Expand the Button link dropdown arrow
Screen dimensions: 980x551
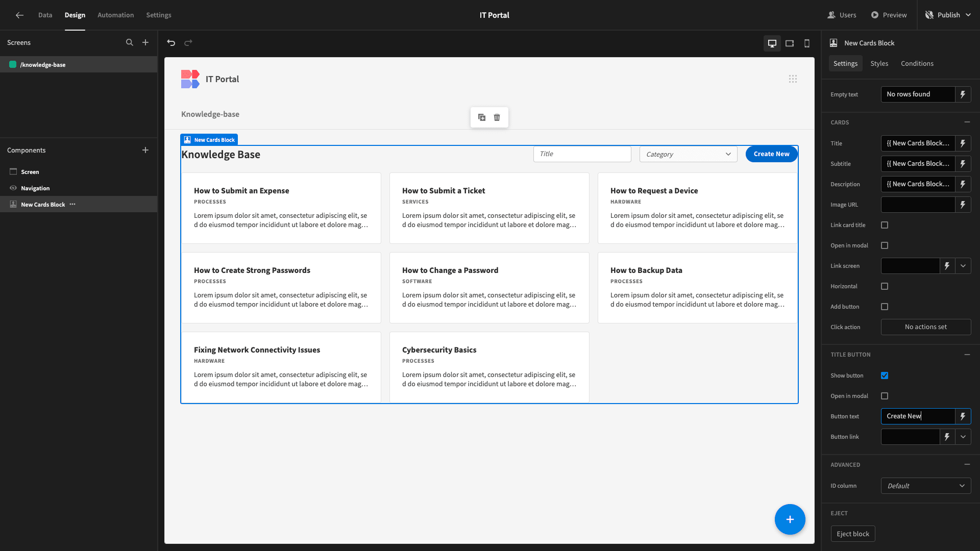click(963, 437)
